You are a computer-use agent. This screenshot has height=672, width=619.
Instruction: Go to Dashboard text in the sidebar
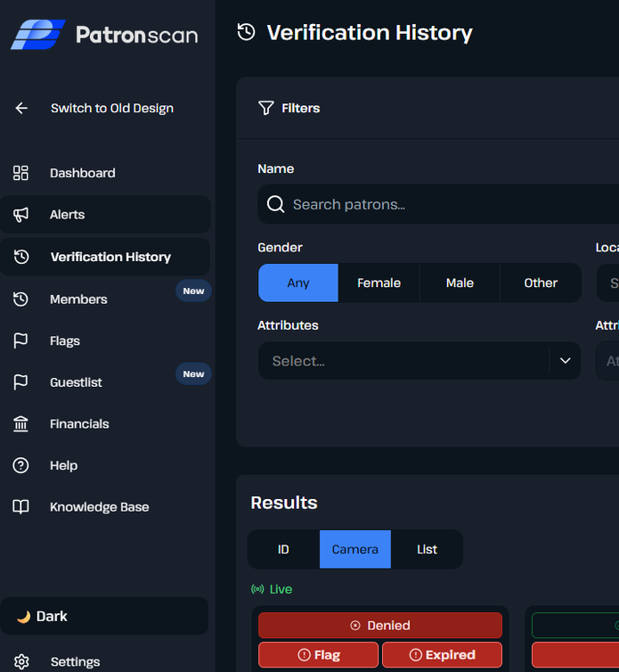pos(82,173)
